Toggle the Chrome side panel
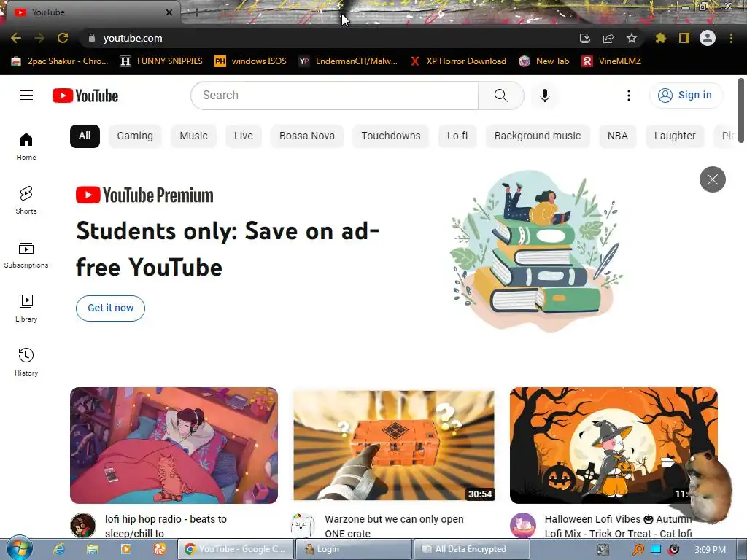 point(684,38)
